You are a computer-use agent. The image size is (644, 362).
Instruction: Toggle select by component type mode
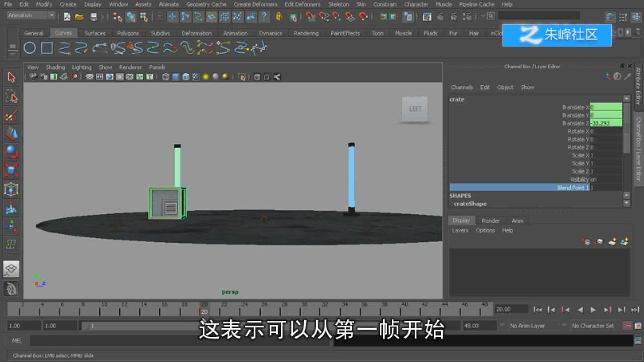coord(144,17)
